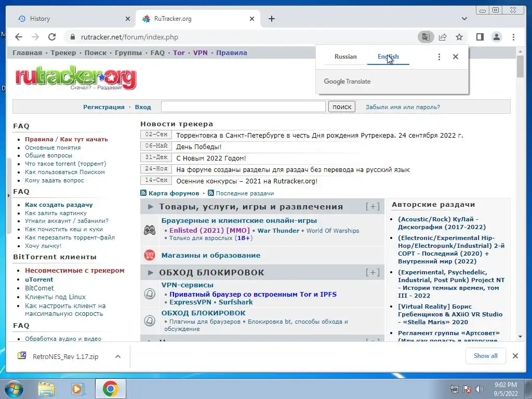
Task: Click the RetroNES zip file icon in downloads
Action: click(x=22, y=356)
